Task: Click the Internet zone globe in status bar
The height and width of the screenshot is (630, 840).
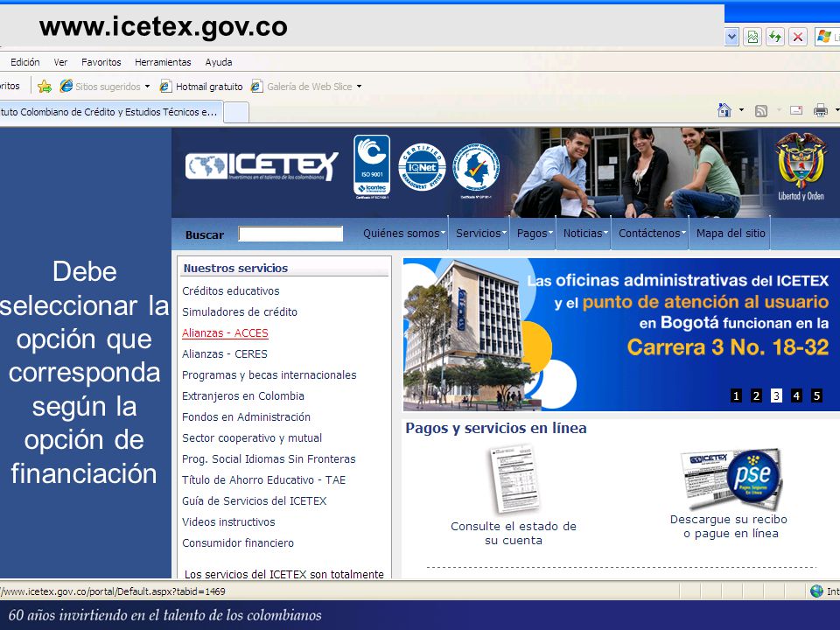Action: click(816, 591)
